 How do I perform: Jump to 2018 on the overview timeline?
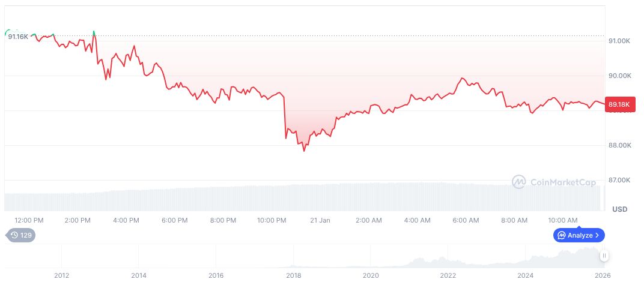coord(294,275)
